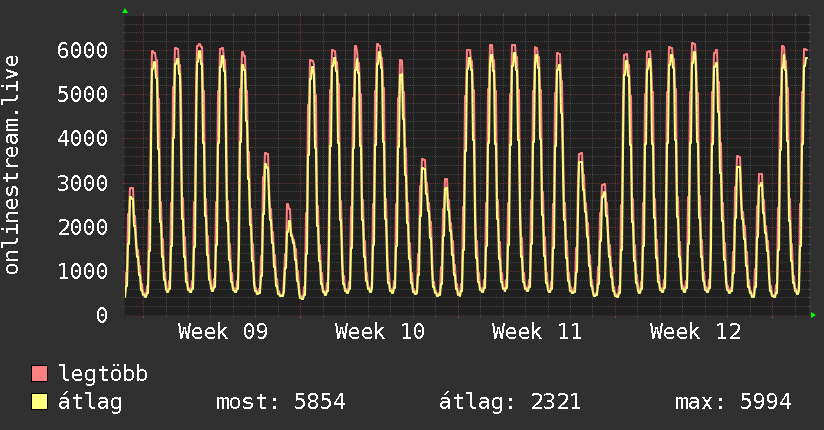Click the 2000 y-axis tick label
The image size is (824, 430).
(83, 227)
